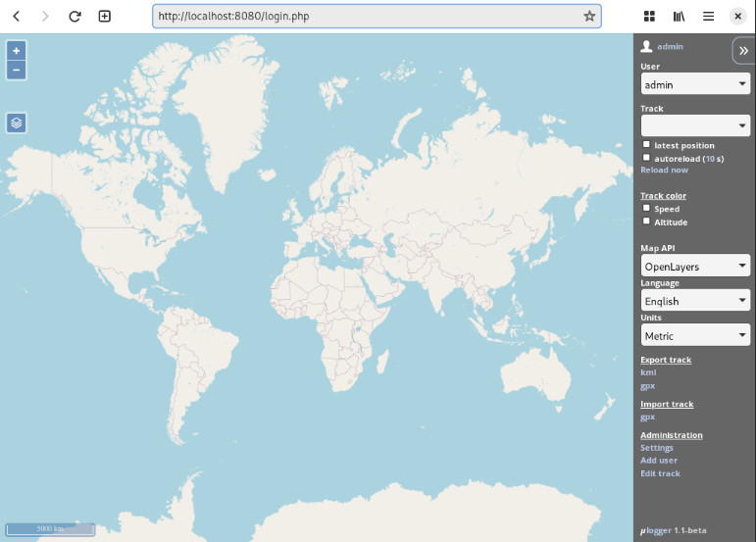Toggle the autoreload checkbox
Screen dimensions: 756x542
646,157
